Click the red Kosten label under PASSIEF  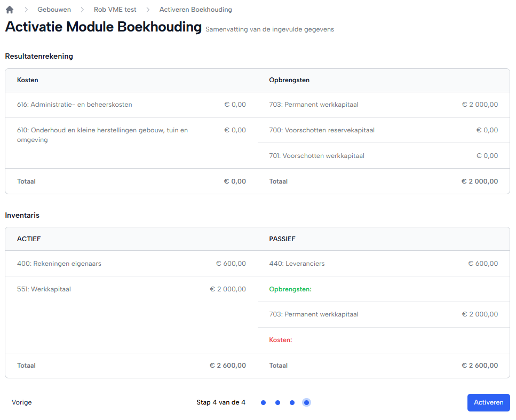point(281,340)
